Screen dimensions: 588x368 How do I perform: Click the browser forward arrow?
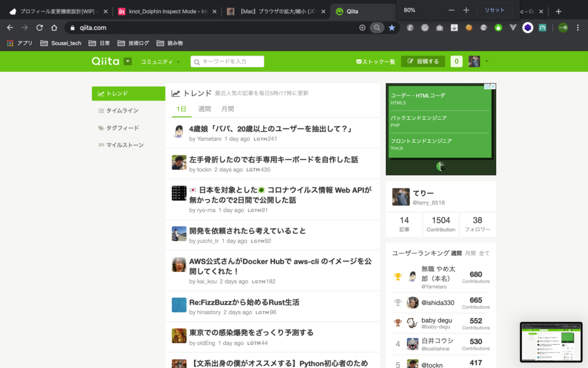click(x=25, y=28)
